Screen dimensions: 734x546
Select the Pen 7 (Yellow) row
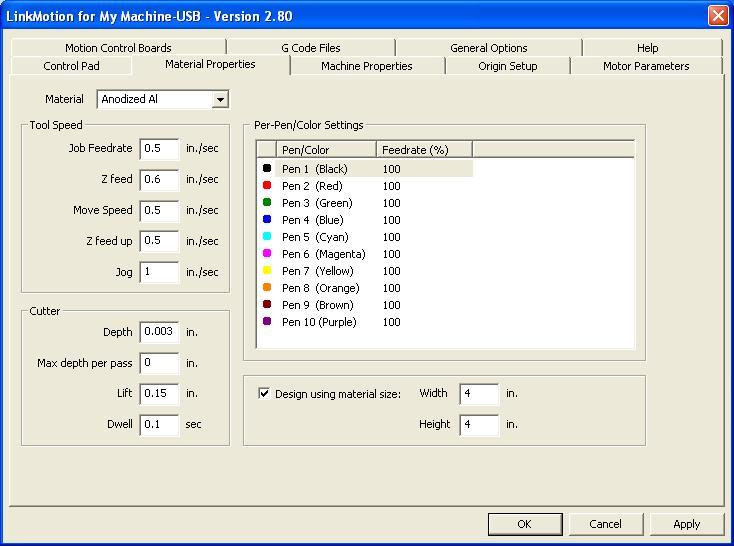365,271
